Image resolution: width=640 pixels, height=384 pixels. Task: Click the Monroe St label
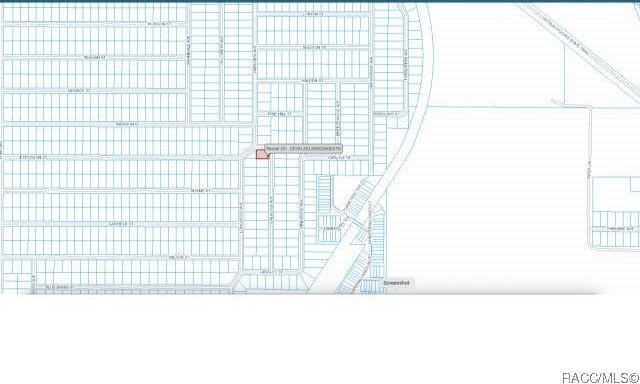pos(79,91)
